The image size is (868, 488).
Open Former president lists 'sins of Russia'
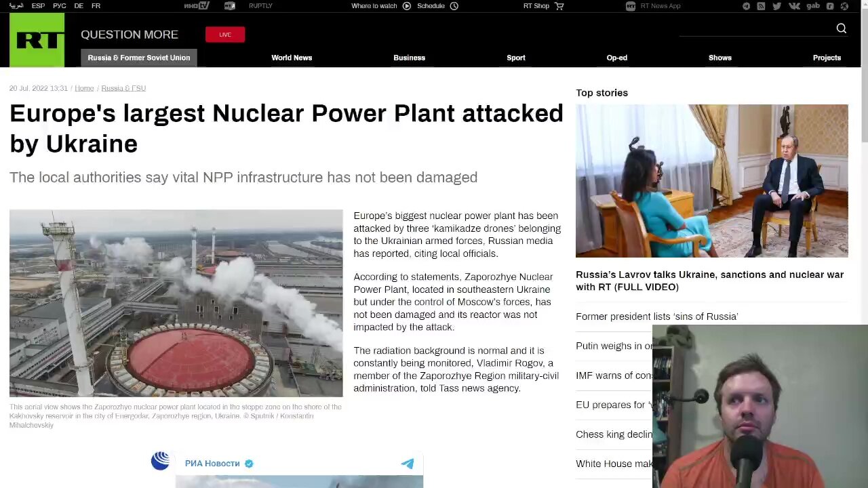(656, 317)
